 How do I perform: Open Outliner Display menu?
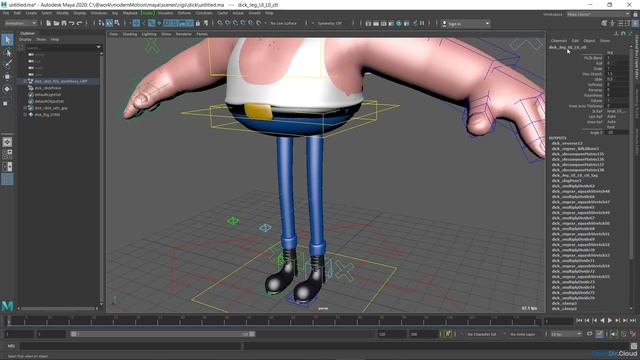pyautogui.click(x=25, y=40)
